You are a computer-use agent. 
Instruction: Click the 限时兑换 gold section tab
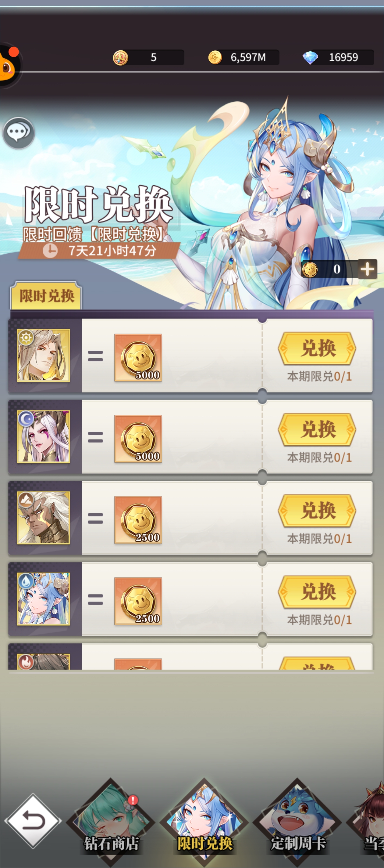tap(46, 296)
